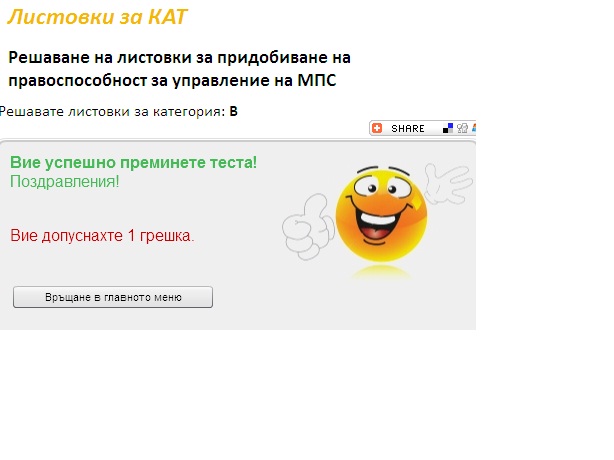Click the Решавате листовки за категория line

click(x=119, y=112)
